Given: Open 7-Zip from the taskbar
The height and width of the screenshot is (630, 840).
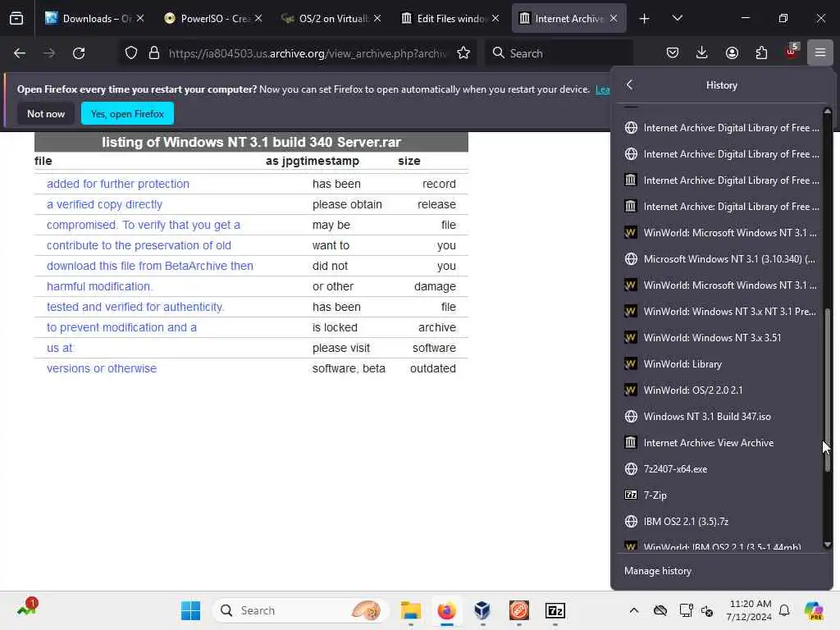Looking at the screenshot, I should click(x=555, y=610).
